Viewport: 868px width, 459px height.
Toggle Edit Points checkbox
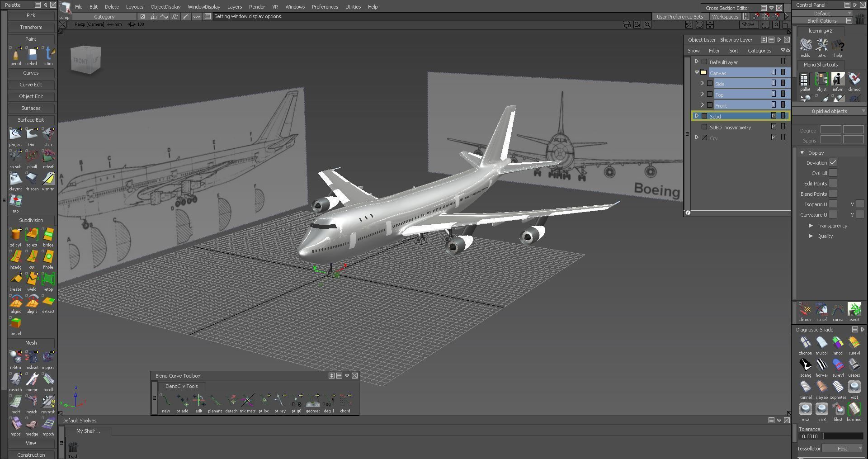[833, 183]
